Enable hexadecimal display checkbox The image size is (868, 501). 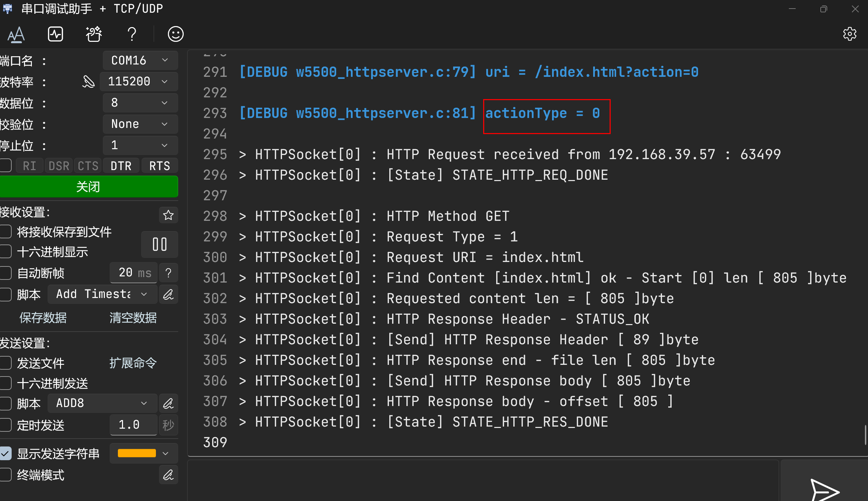[5, 252]
